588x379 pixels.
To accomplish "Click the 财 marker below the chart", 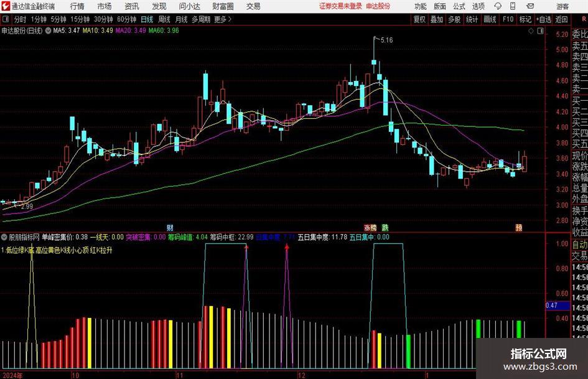I will coord(170,228).
